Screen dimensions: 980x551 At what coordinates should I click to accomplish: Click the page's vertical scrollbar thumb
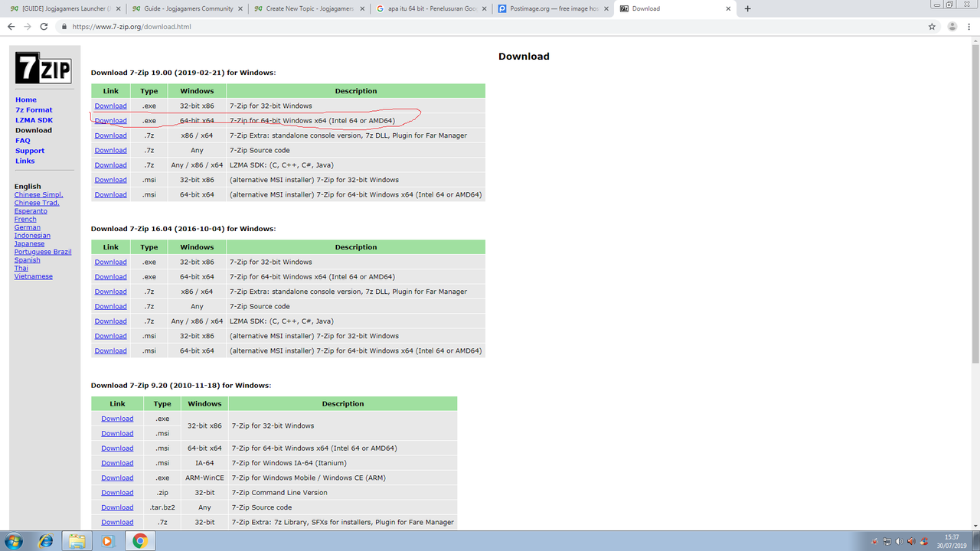[x=975, y=203]
